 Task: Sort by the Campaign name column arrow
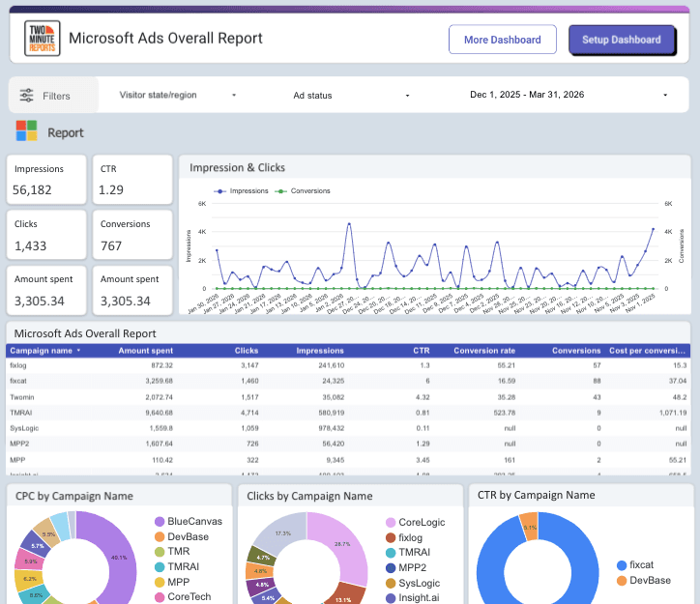click(x=78, y=351)
